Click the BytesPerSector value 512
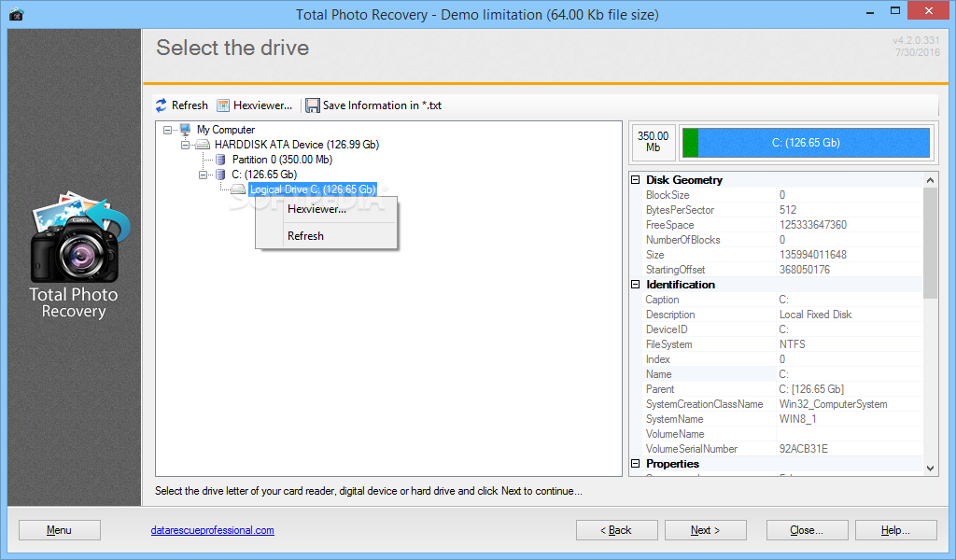This screenshot has height=560, width=956. click(x=788, y=210)
